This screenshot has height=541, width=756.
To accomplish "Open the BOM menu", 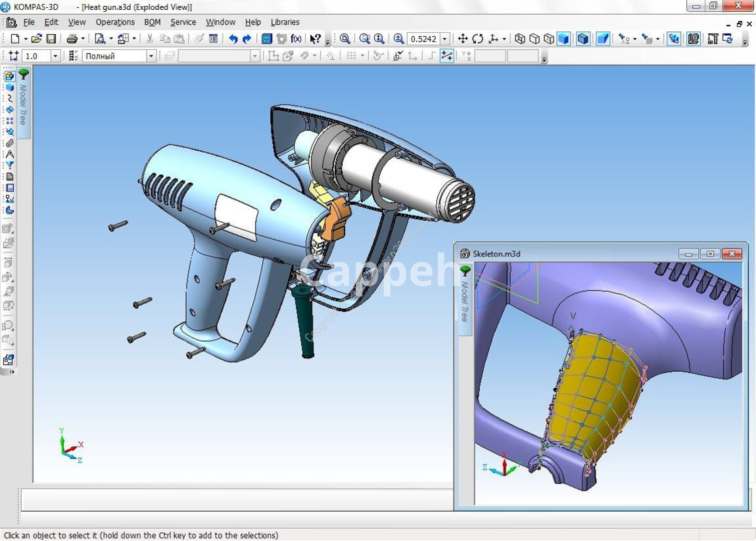I will (x=152, y=22).
